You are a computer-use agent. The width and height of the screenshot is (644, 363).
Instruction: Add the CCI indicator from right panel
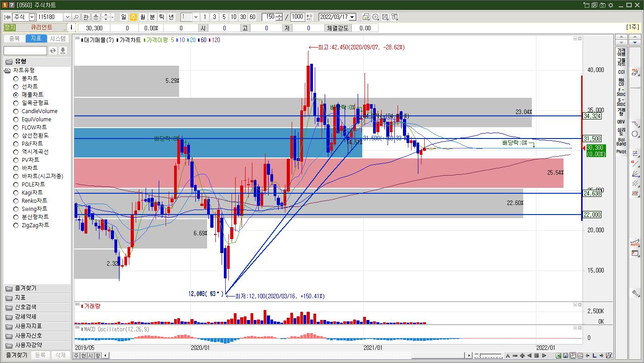[x=621, y=72]
